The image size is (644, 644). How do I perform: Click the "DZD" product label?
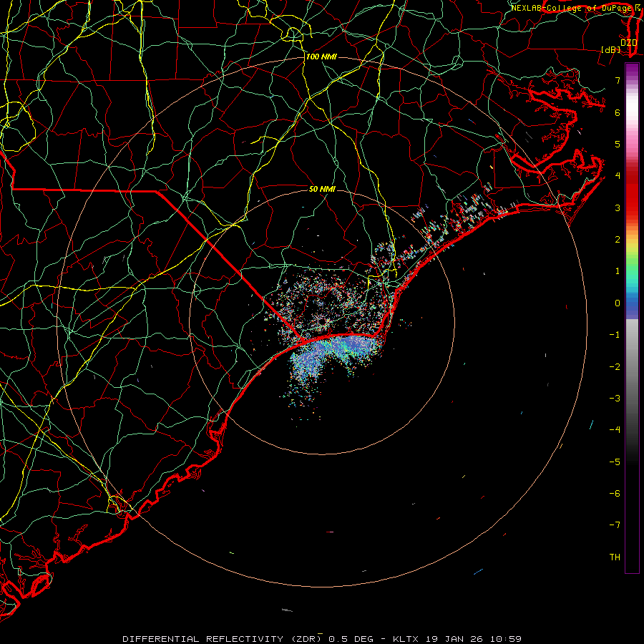(x=629, y=43)
